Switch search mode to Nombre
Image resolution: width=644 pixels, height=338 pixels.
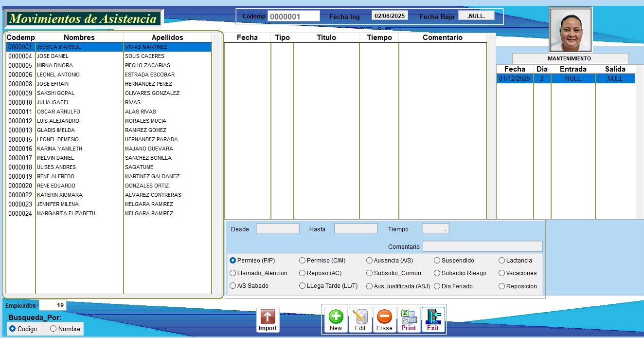[54, 329]
